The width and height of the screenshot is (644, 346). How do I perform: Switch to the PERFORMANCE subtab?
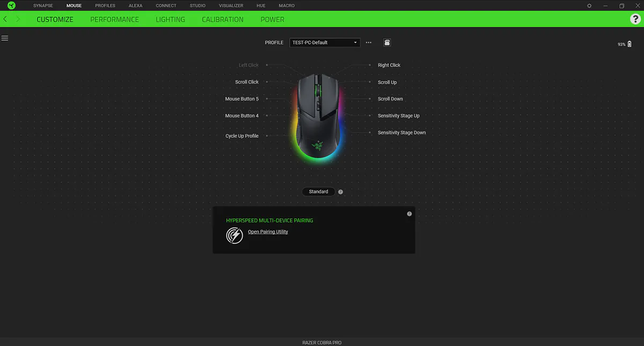click(x=114, y=19)
